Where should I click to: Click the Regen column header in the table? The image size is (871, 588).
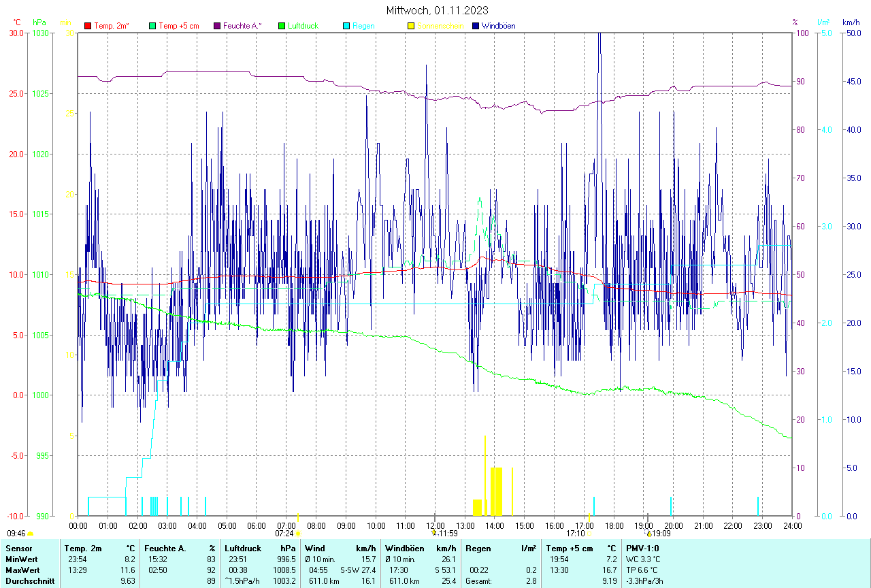[x=478, y=548]
